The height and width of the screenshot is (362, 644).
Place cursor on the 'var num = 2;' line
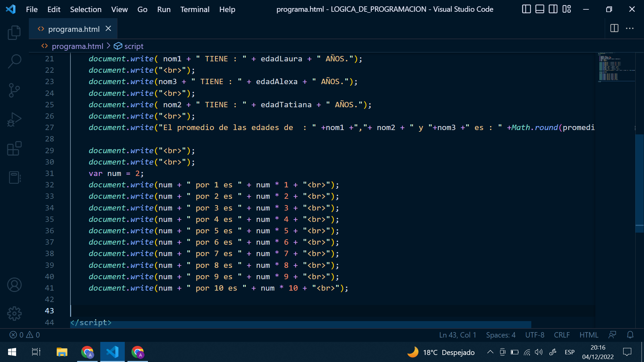(x=116, y=174)
